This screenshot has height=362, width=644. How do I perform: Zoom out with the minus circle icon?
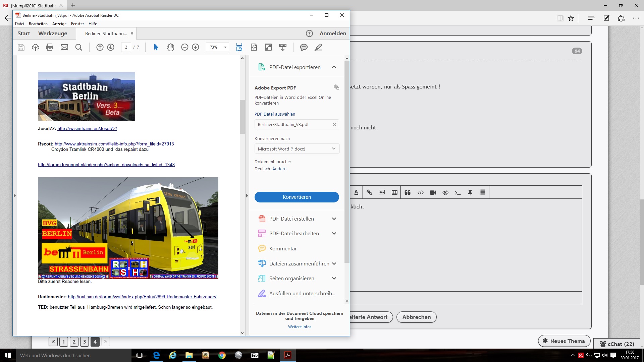(x=185, y=47)
